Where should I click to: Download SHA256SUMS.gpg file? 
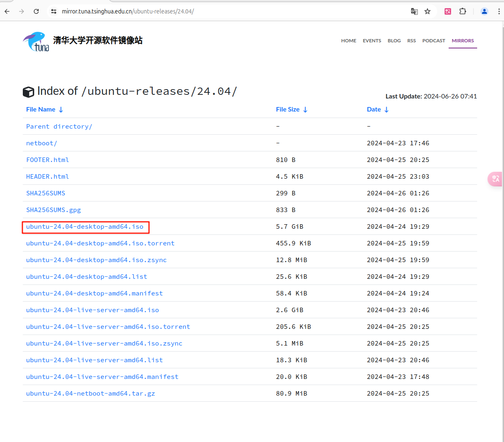(53, 210)
